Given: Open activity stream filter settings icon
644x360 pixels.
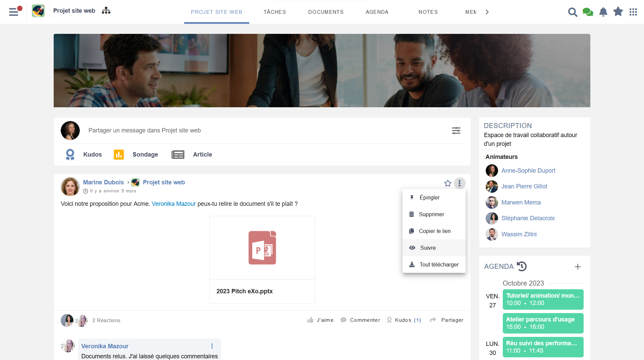Looking at the screenshot, I should click(x=456, y=130).
